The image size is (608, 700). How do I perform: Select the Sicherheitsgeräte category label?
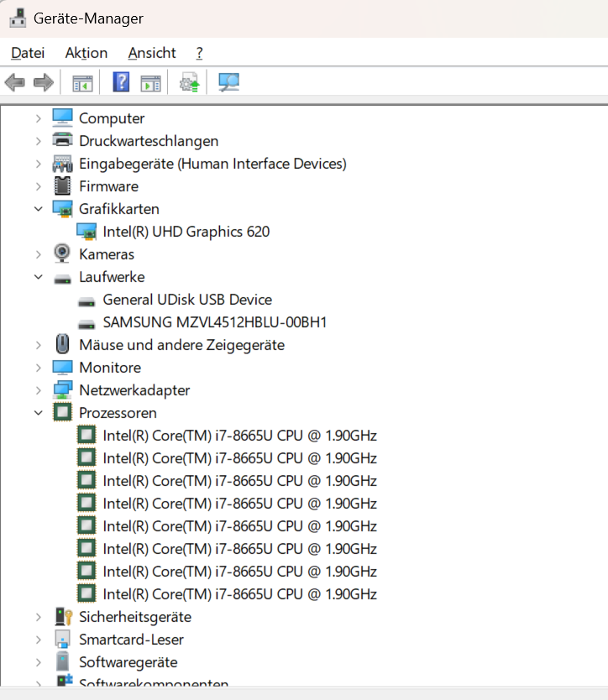135,618
